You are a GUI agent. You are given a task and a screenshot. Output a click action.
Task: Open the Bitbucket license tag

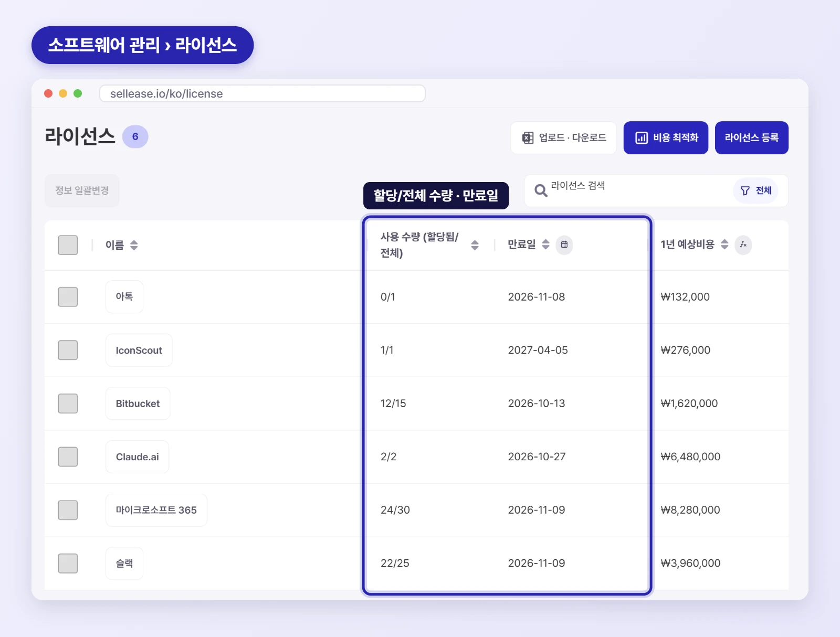point(138,404)
